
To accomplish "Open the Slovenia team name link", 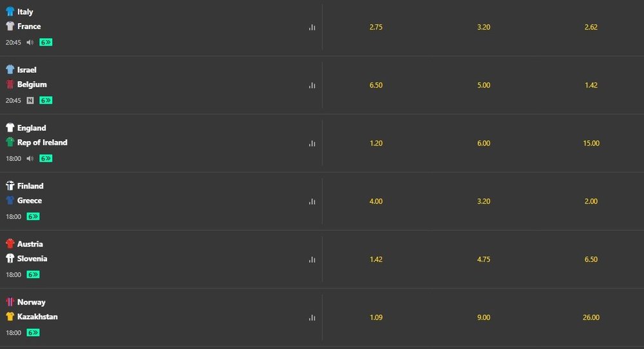I will pyautogui.click(x=32, y=259).
